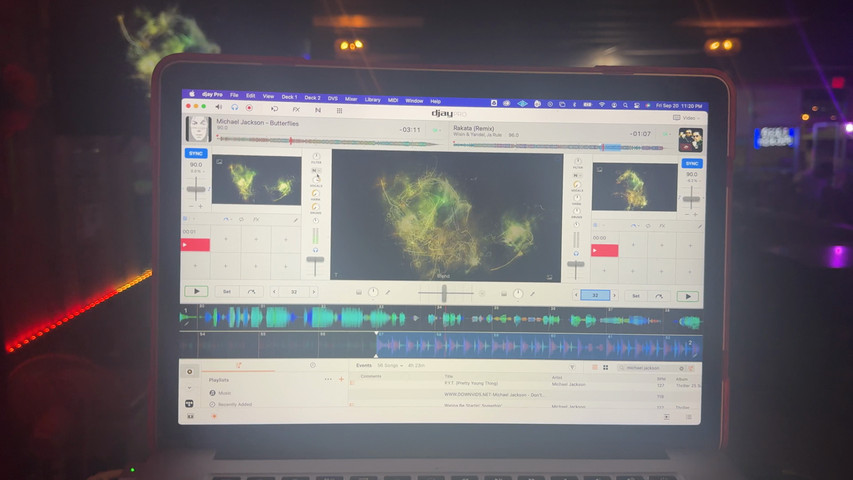Viewport: 853px width, 480px height.
Task: Click the Deck 1 waveform pencil icon
Action: tap(186, 323)
